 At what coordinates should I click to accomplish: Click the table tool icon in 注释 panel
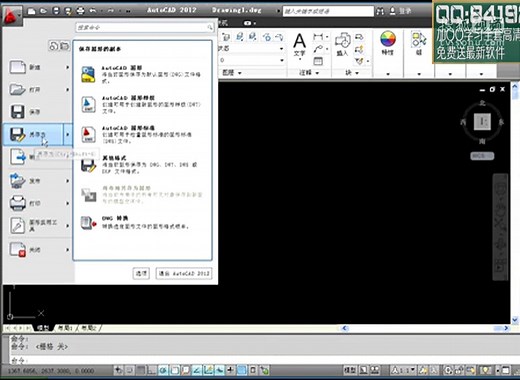coord(318,61)
